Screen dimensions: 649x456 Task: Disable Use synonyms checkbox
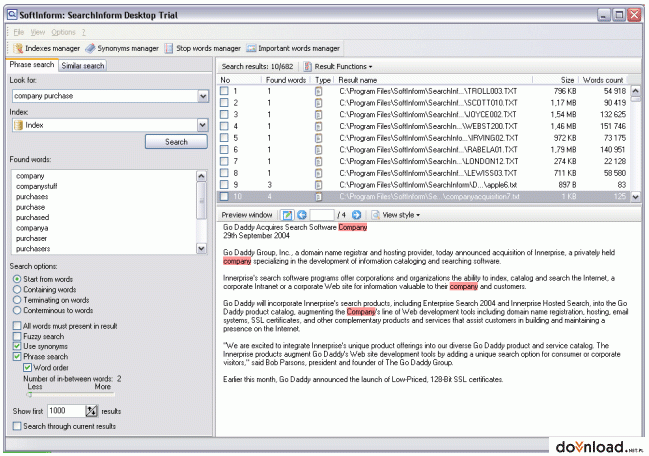coord(17,346)
